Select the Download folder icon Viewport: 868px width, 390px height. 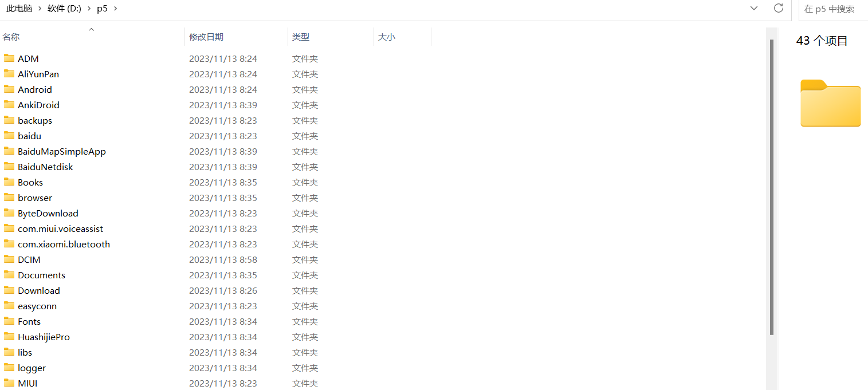point(9,290)
